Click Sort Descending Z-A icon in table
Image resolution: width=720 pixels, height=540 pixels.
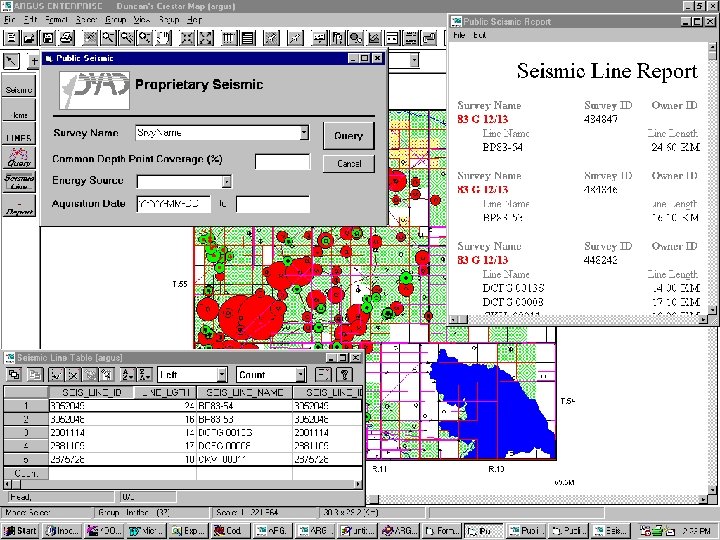(x=144, y=375)
